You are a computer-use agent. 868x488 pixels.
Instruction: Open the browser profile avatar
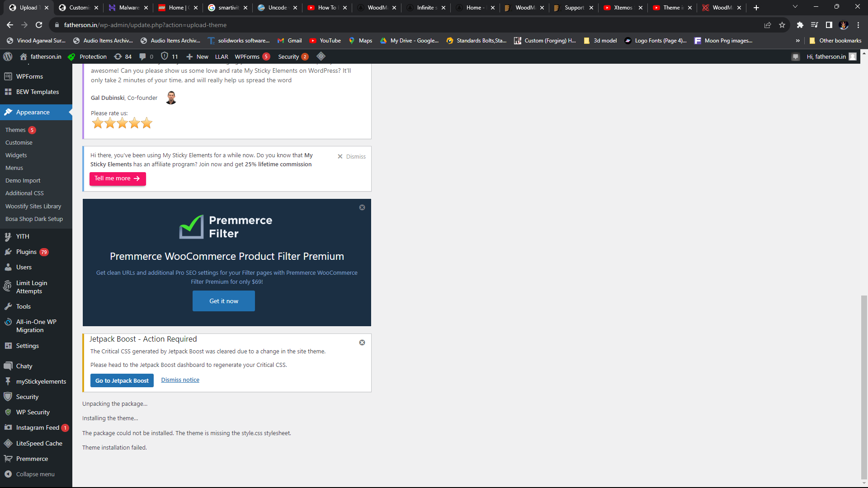pos(844,25)
